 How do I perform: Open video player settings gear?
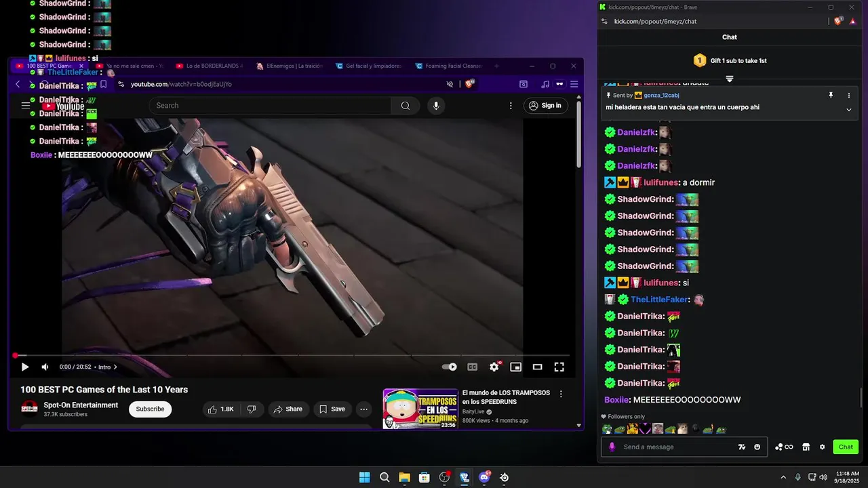coord(494,367)
